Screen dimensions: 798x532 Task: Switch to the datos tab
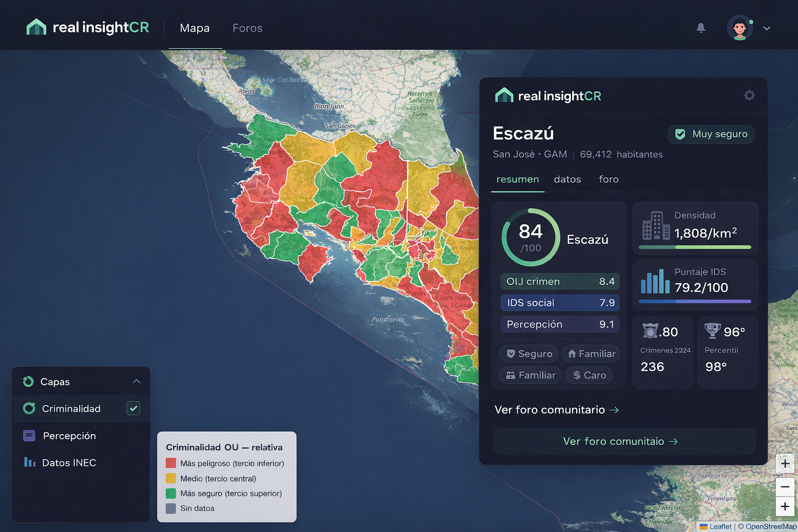point(567,179)
